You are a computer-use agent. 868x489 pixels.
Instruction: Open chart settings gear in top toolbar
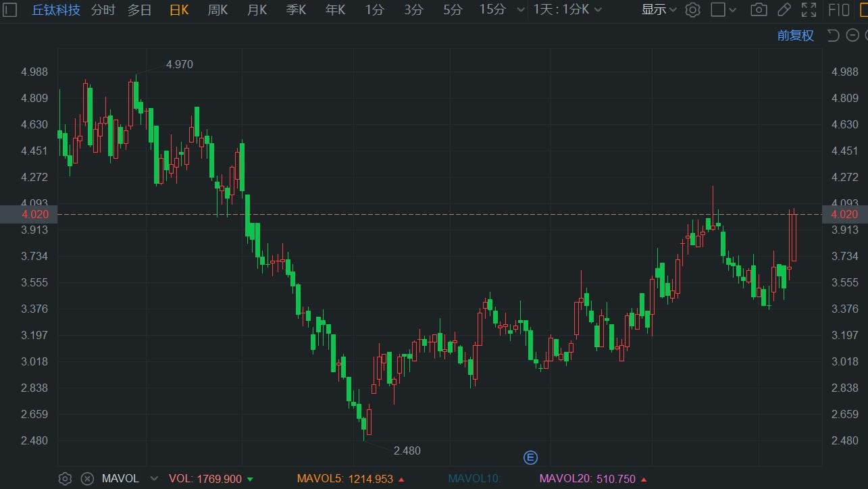(692, 9)
